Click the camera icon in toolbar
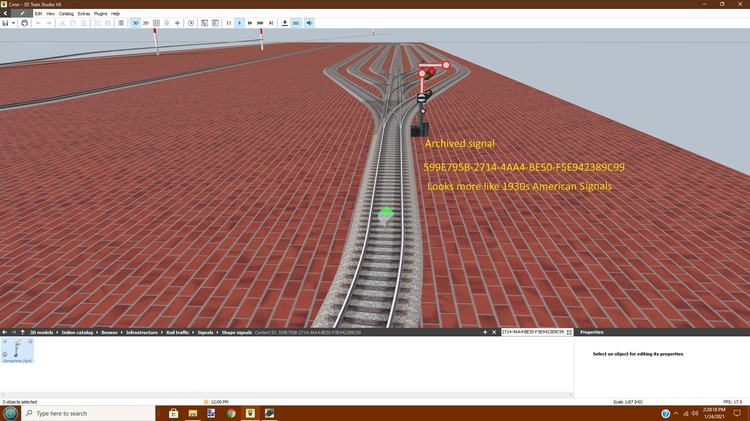Viewport: 750px width, 421px height. pos(167,23)
